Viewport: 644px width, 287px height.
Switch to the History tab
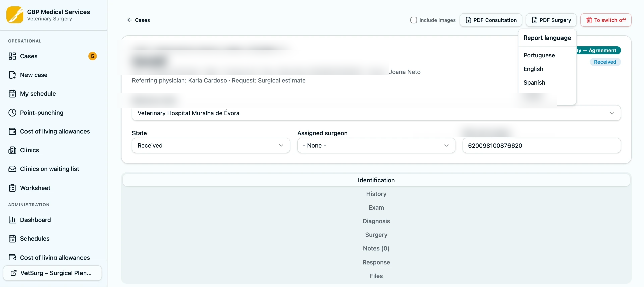point(376,194)
